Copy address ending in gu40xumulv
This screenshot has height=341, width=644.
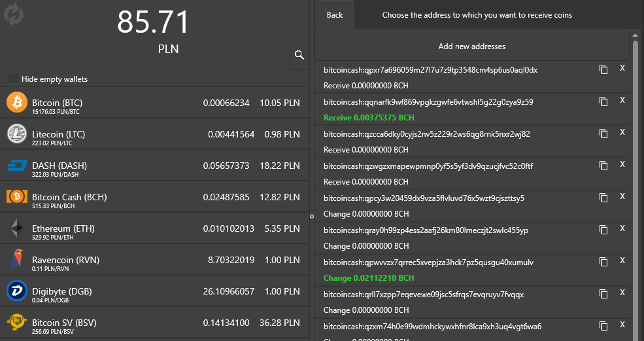click(x=603, y=262)
